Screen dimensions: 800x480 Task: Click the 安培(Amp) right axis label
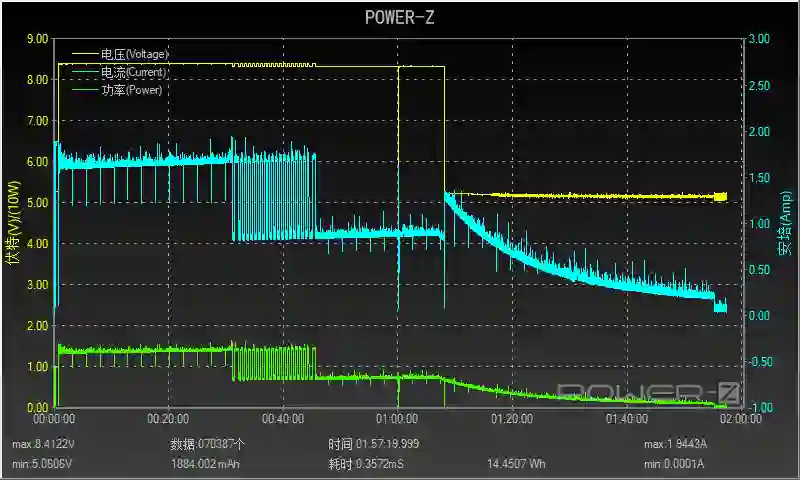[x=785, y=223]
